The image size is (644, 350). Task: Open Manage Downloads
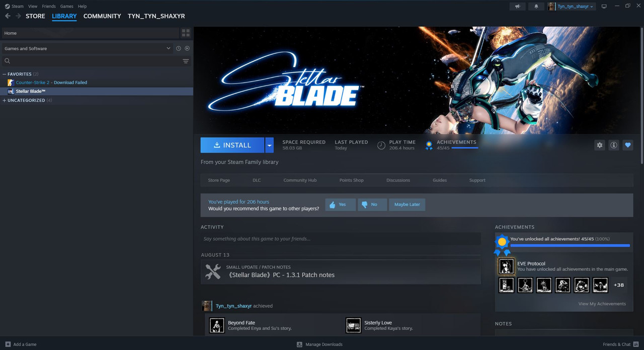319,344
